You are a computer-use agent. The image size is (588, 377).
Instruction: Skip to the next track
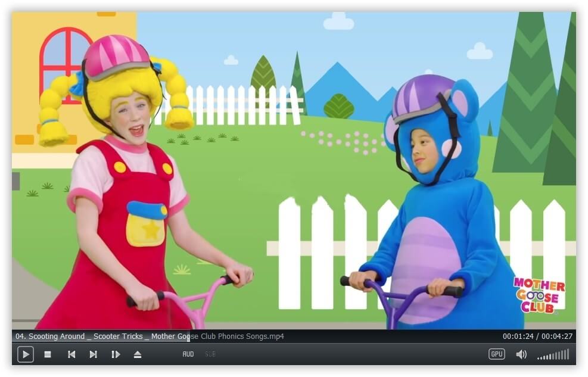tap(94, 354)
